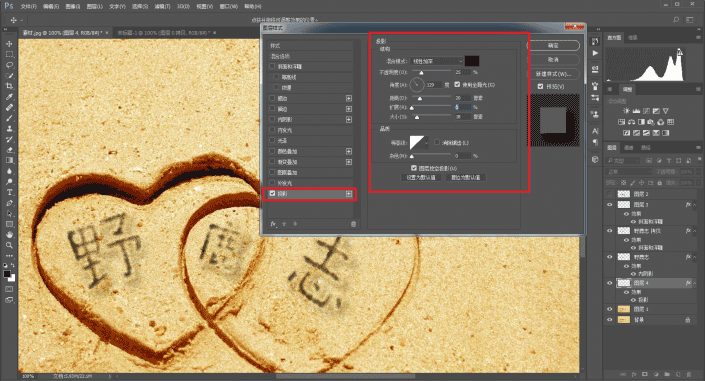Viewport: 705px width, 381px height.
Task: Select the Gradient tool
Action: pyautogui.click(x=9, y=160)
